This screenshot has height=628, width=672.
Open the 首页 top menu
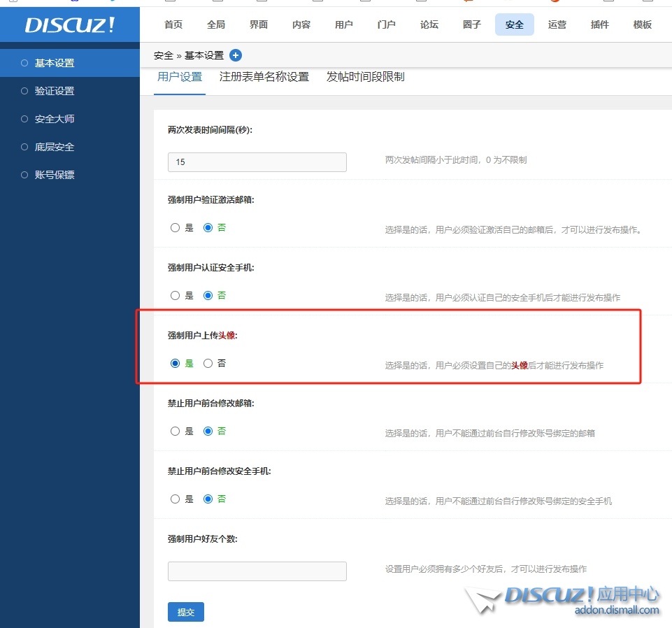tap(173, 24)
